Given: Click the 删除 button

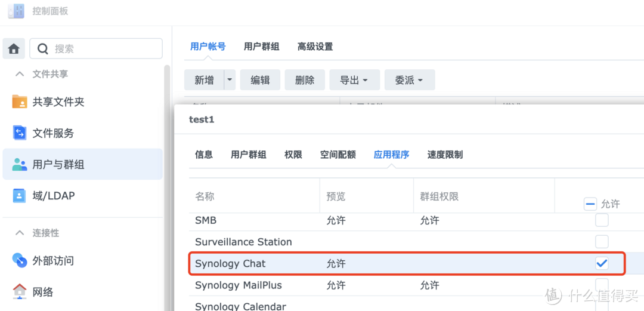Looking at the screenshot, I should [305, 80].
